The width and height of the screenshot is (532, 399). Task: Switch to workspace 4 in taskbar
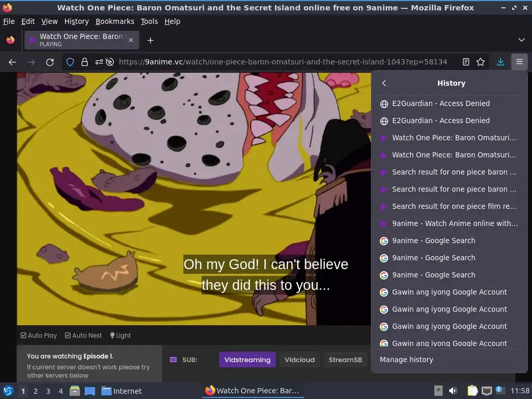pos(61,391)
